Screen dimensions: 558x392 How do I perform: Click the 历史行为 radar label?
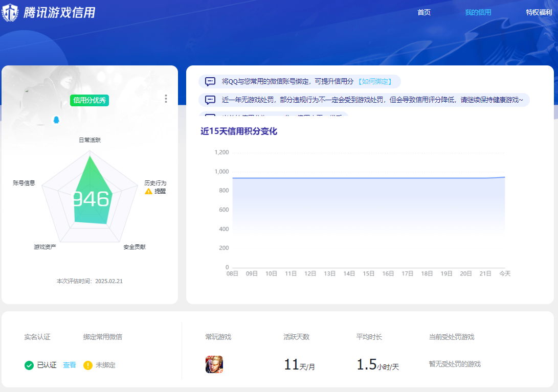click(155, 183)
